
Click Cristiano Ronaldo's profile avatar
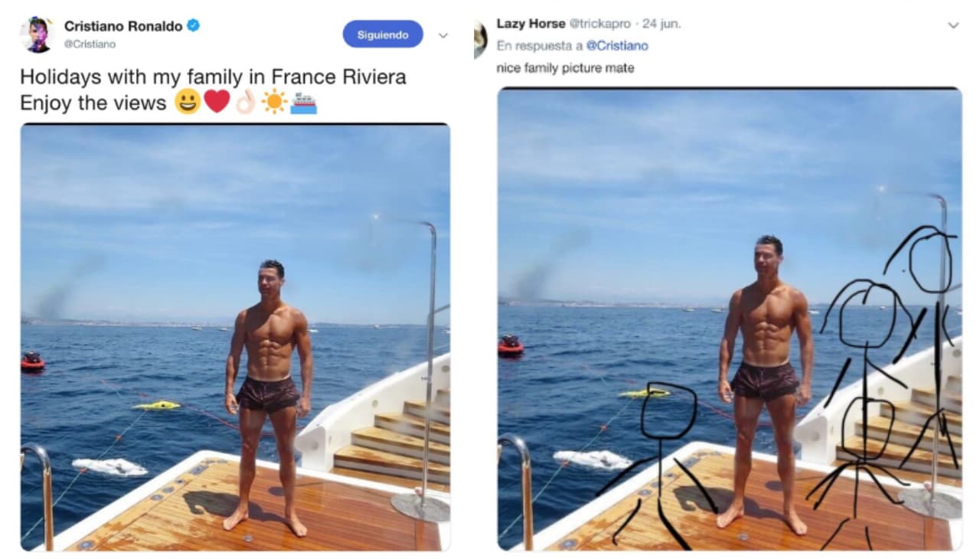pos(37,34)
